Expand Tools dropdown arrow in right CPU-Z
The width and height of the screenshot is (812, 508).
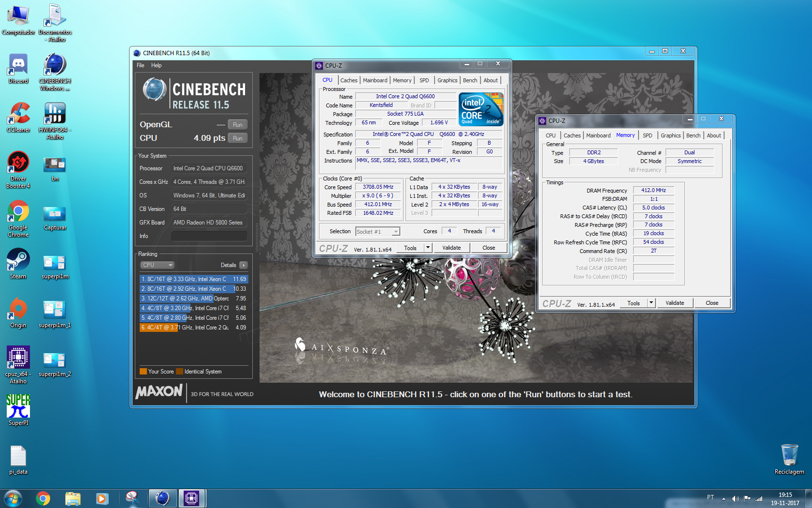coord(651,303)
